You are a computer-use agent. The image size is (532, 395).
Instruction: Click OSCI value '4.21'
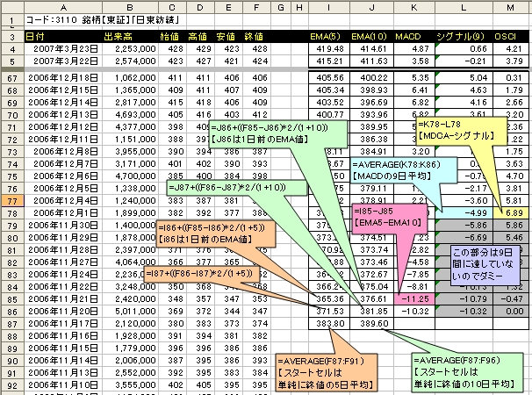click(x=511, y=49)
